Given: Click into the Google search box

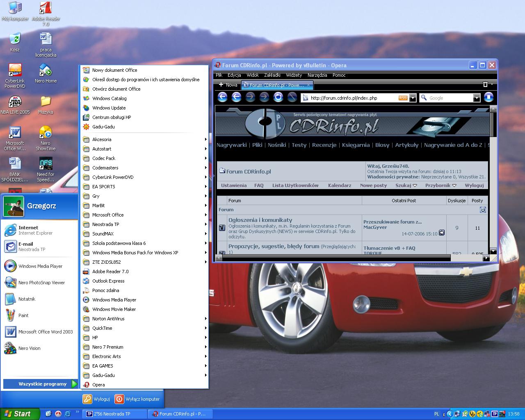Looking at the screenshot, I should (x=450, y=98).
